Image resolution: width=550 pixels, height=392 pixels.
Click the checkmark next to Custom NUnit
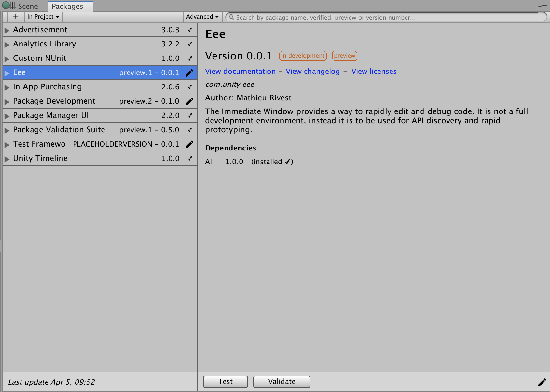[190, 58]
